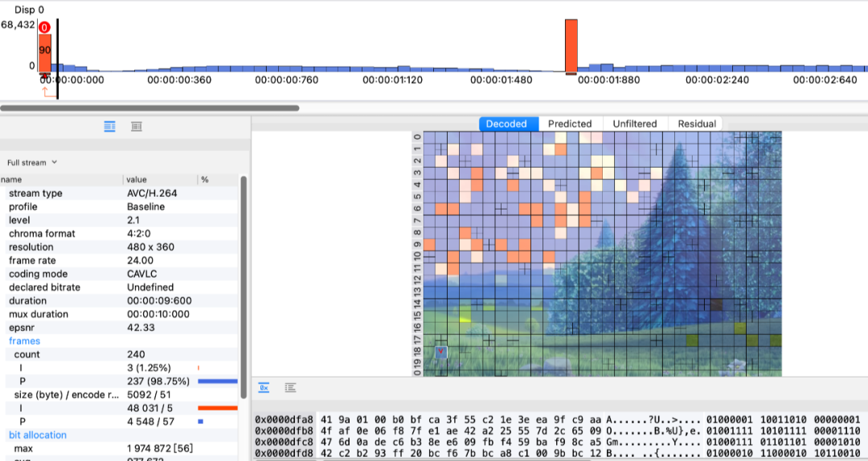Screen dimensions: 868x461
Task: Activate the 0x hex view icon
Action: (x=264, y=388)
